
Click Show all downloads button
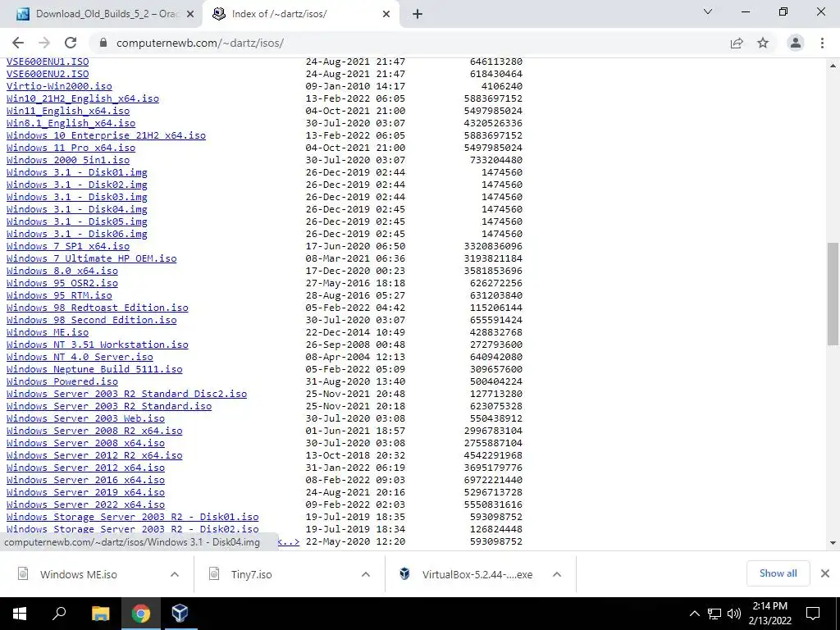coord(778,573)
